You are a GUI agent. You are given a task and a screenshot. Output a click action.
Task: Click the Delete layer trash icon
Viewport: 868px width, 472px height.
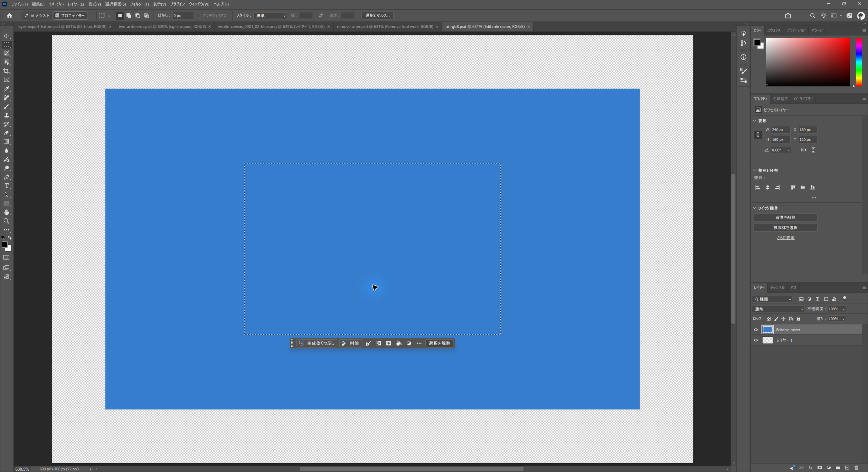click(856, 468)
